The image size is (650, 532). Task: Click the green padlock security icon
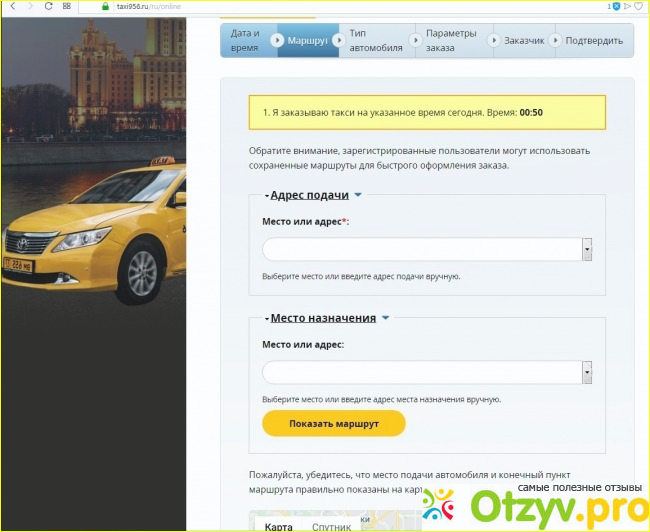pos(105,6)
